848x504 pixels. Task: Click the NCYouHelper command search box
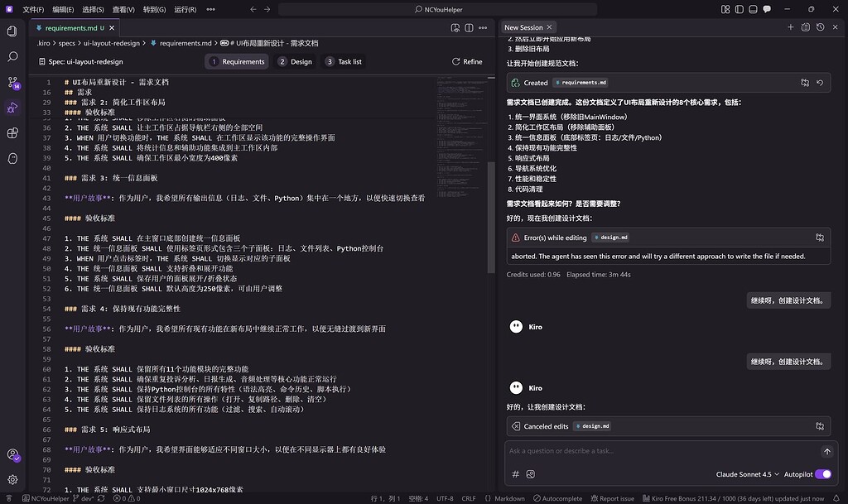(x=437, y=9)
